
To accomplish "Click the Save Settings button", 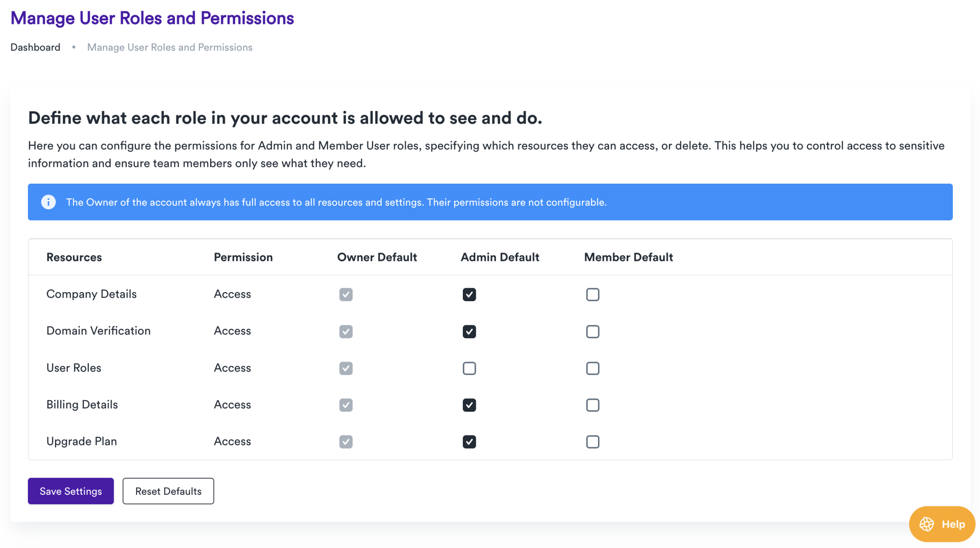I will 70,491.
